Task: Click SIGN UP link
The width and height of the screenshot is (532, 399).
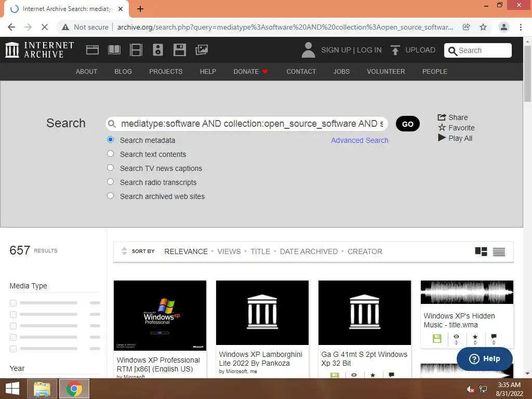Action: tap(336, 50)
